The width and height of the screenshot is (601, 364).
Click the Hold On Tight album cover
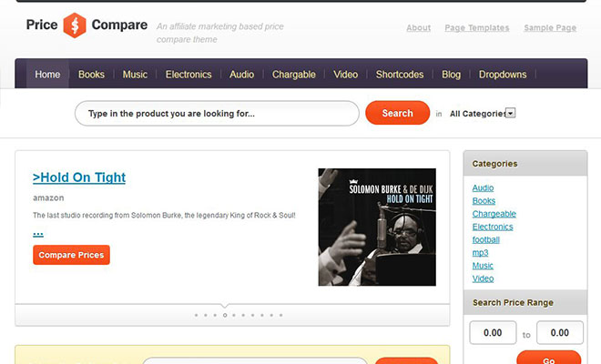point(376,227)
